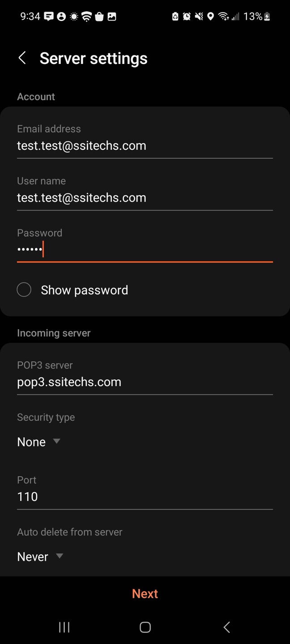The height and width of the screenshot is (644, 290).
Task: Edit the Email address field
Action: (145, 146)
